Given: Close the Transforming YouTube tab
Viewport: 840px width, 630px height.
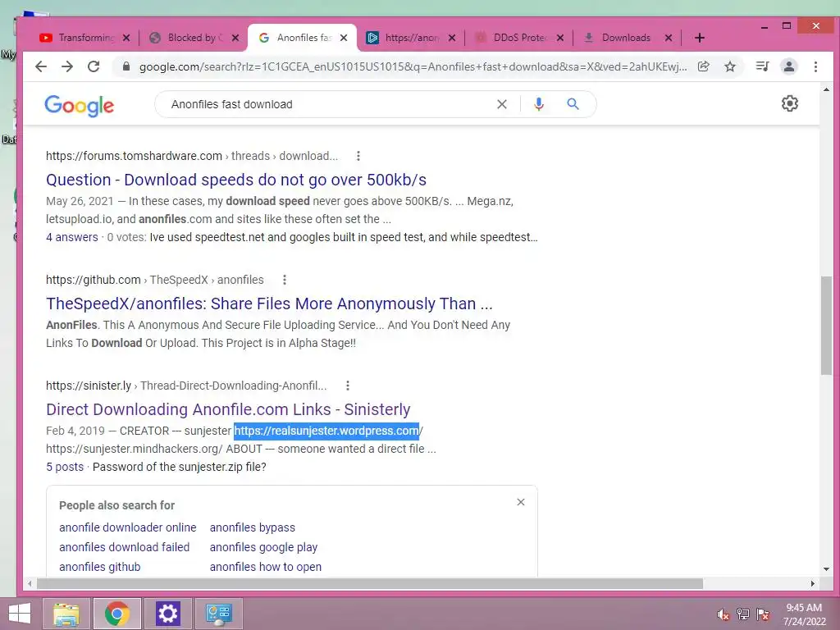Looking at the screenshot, I should 126,38.
